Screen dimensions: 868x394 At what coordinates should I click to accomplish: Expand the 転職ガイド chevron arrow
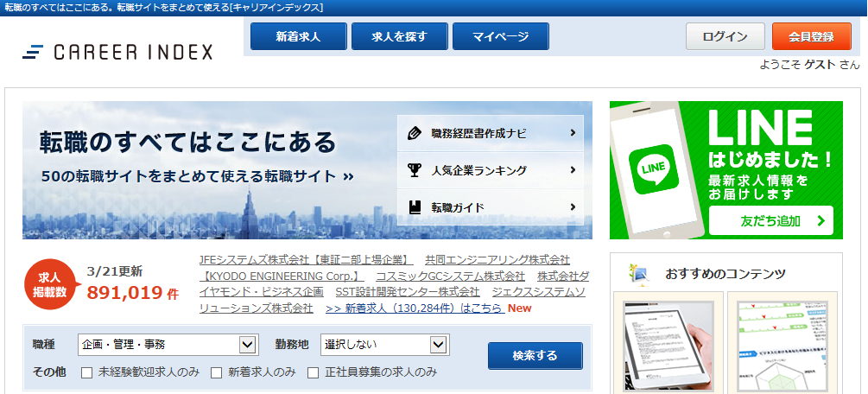573,207
